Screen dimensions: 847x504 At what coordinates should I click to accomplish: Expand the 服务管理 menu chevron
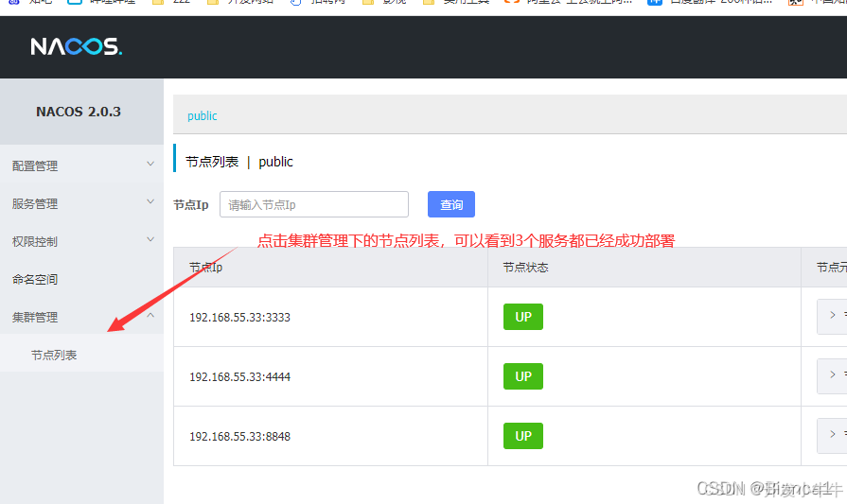tap(150, 201)
